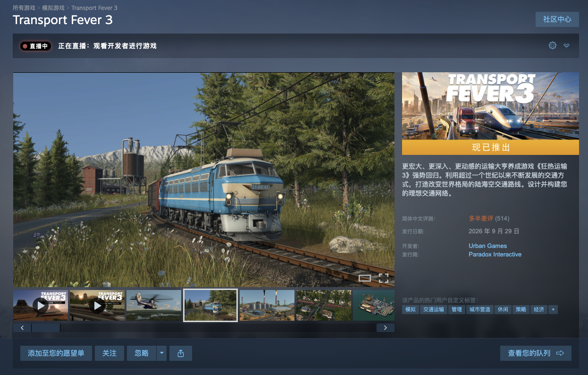This screenshot has height=375, width=588.
Task: Open the dropdown arrow beside 忽略
Action: [x=162, y=353]
